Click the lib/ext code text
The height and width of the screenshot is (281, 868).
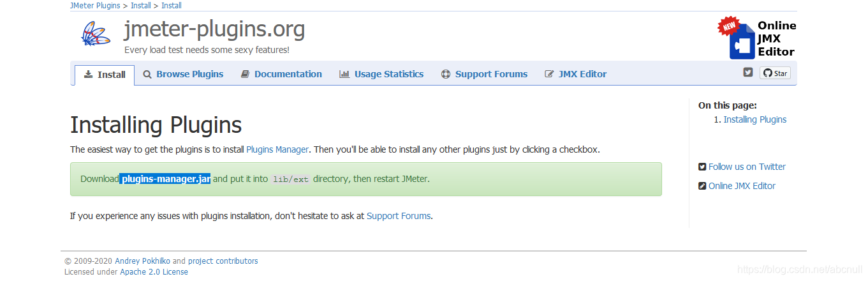click(290, 179)
